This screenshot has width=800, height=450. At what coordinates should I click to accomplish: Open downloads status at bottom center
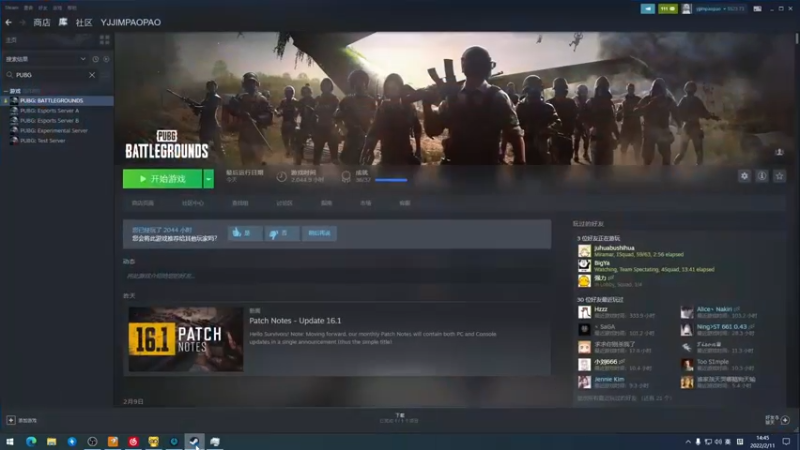click(399, 418)
